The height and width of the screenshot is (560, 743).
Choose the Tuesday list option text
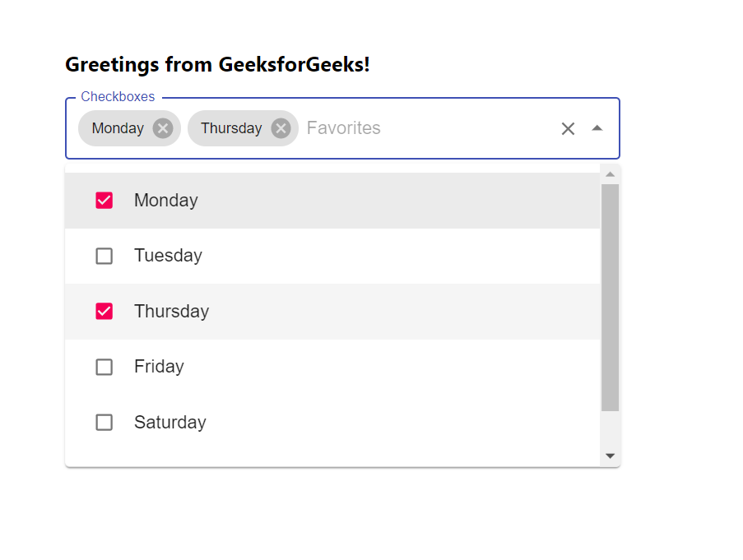tap(168, 256)
